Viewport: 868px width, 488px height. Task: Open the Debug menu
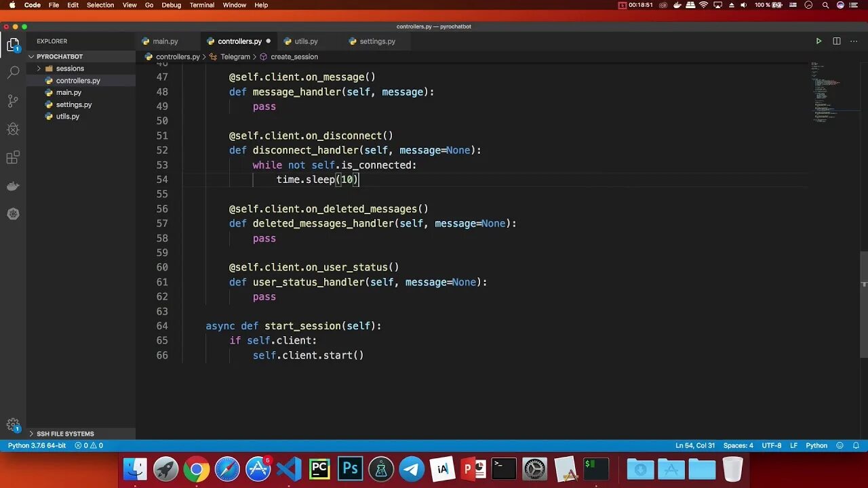click(x=172, y=5)
